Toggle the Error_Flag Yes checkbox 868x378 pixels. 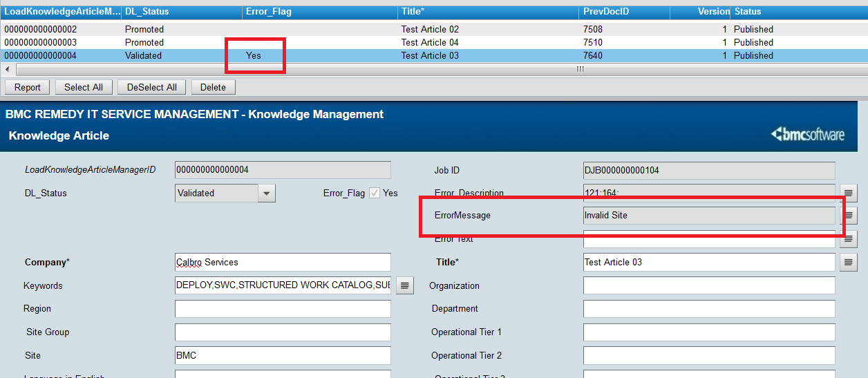375,193
